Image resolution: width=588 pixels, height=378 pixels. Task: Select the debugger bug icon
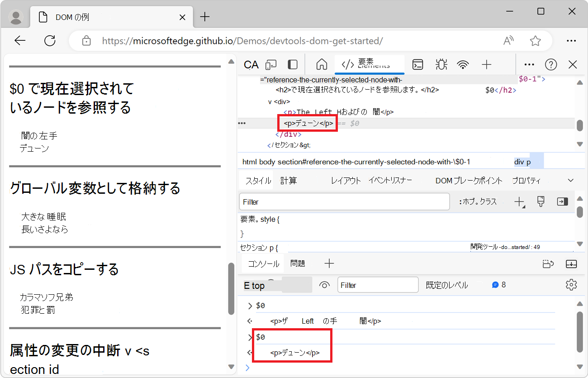(441, 64)
